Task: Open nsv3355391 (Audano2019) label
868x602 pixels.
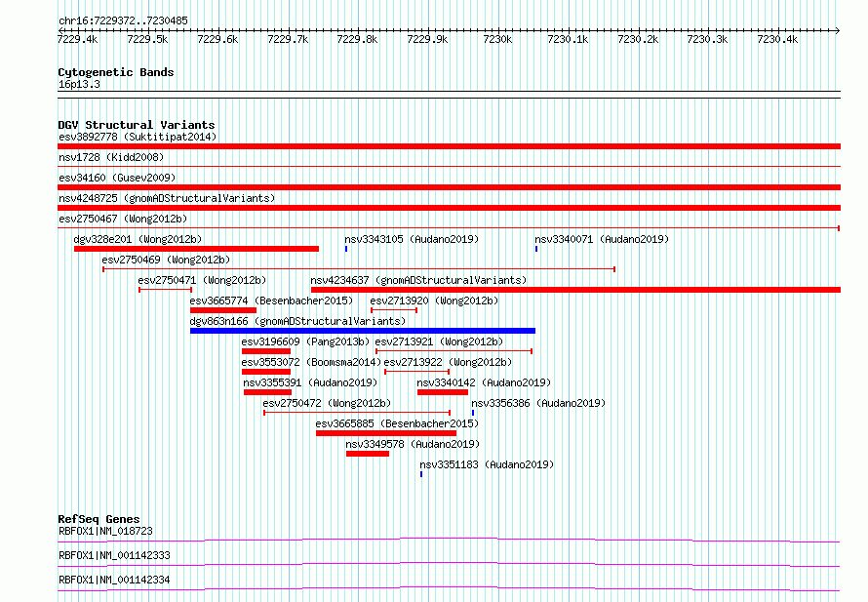Action: click(x=310, y=382)
